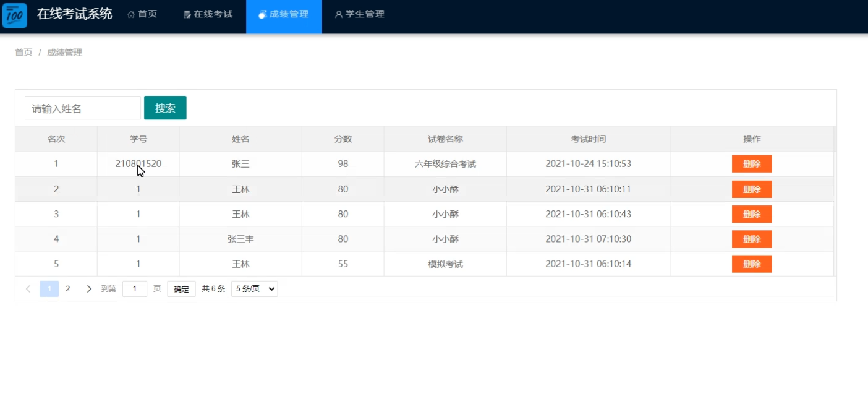Click the 模拟考试 paper name cell

(445, 264)
